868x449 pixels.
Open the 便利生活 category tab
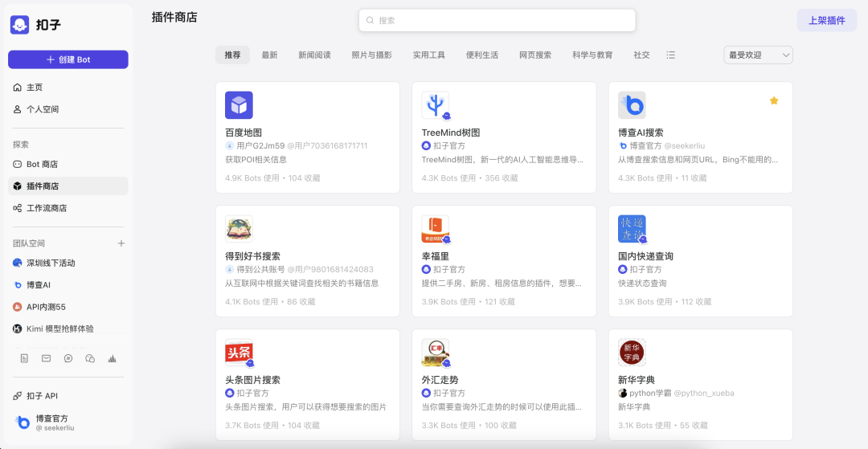coord(482,55)
